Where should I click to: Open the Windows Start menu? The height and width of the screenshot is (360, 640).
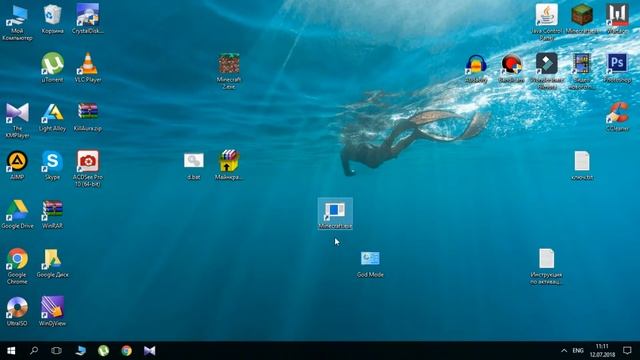tap(11, 351)
